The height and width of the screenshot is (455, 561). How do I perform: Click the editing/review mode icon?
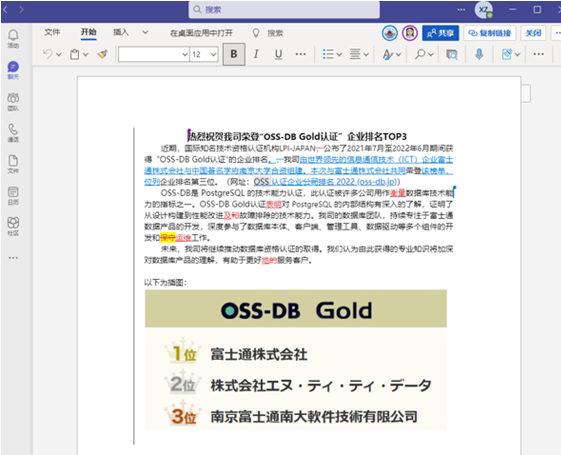point(507,54)
